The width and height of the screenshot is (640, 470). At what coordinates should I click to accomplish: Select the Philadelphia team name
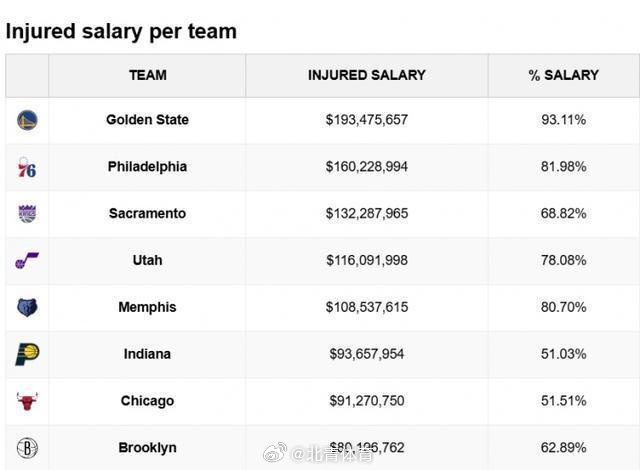(147, 167)
